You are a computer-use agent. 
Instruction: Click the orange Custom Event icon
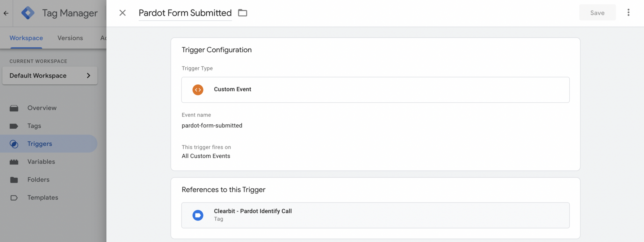click(x=197, y=90)
